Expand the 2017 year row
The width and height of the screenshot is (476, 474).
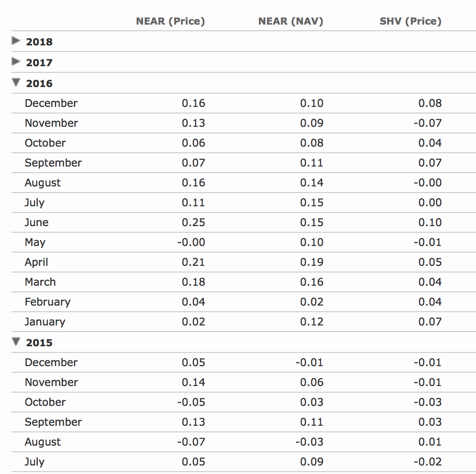click(x=16, y=61)
